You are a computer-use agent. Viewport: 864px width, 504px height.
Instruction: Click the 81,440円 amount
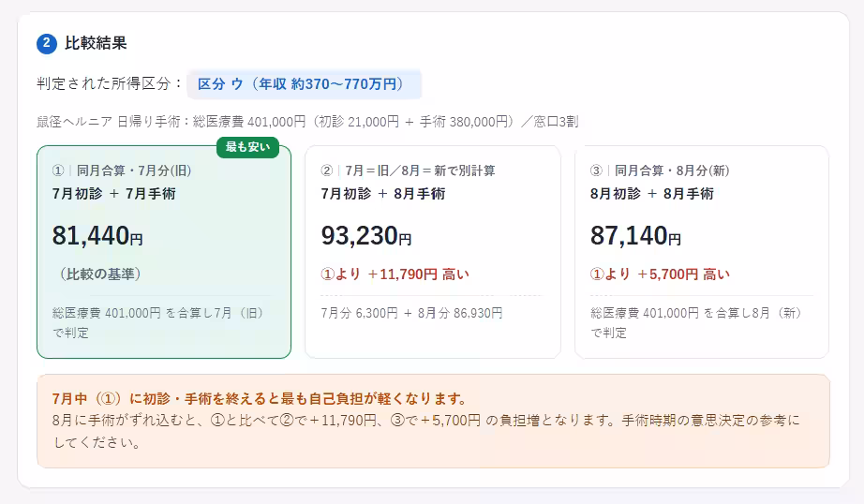coord(97,236)
